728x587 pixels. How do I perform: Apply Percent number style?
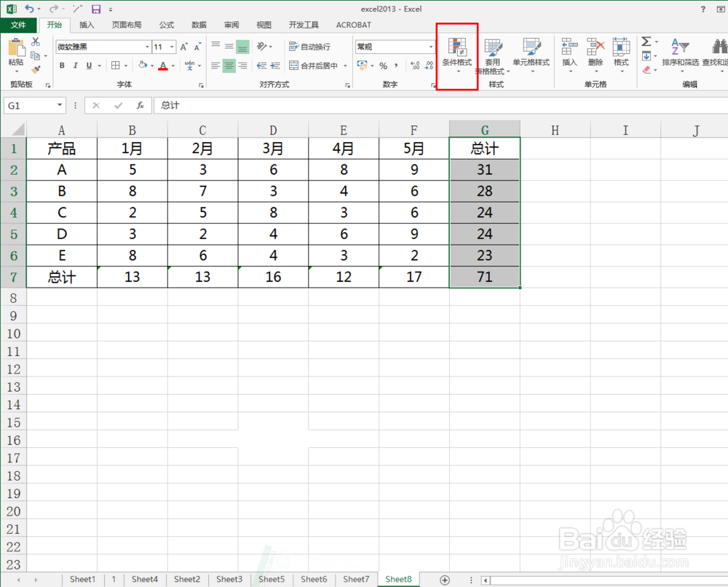(x=382, y=65)
